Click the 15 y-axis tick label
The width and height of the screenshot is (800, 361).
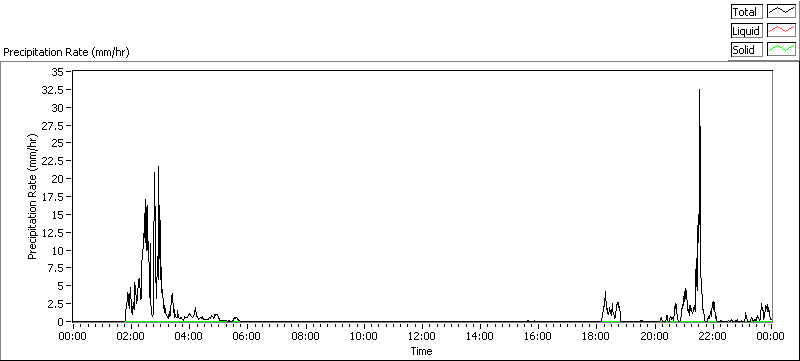coord(57,215)
